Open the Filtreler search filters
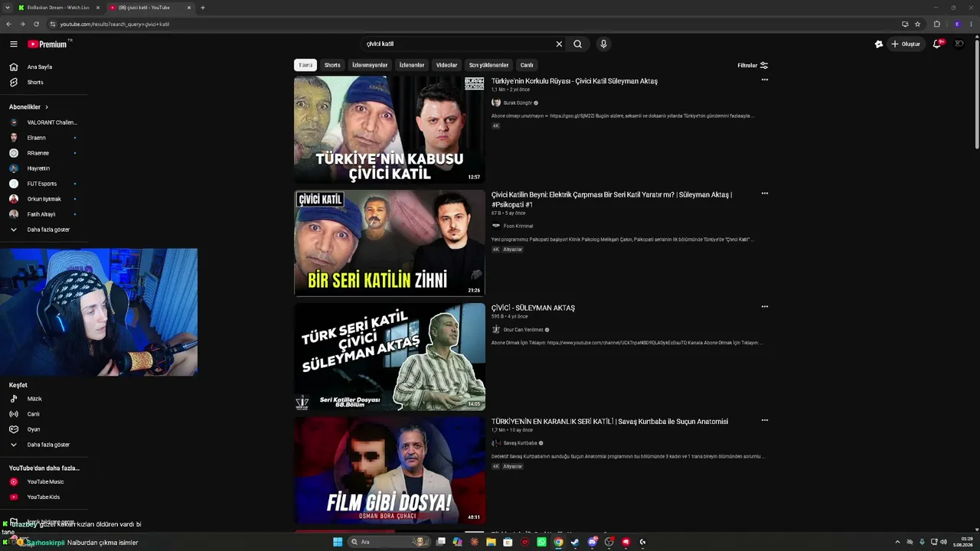Screen dimensions: 980x551 pyautogui.click(x=753, y=65)
